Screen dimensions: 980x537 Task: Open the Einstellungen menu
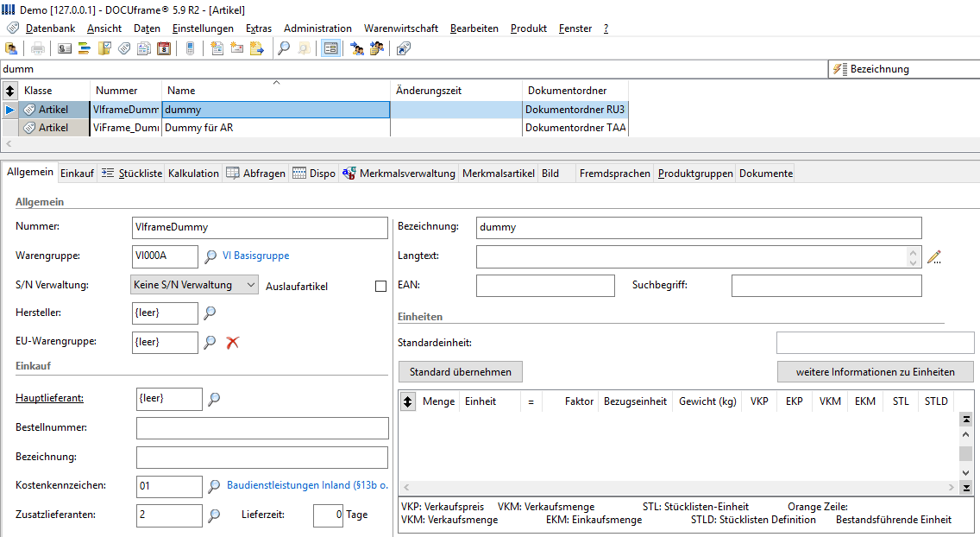click(x=203, y=28)
